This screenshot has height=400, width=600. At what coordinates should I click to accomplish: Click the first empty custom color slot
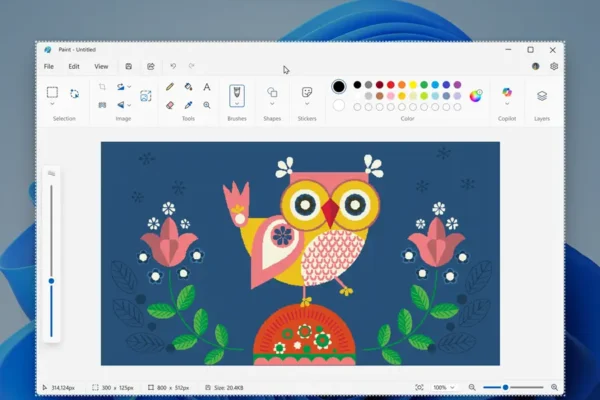pyautogui.click(x=357, y=107)
